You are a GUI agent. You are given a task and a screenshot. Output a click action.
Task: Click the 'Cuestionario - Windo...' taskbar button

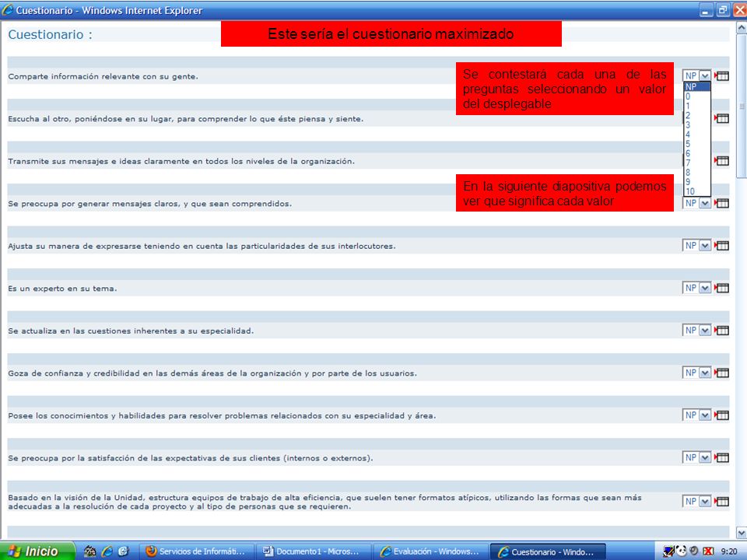(x=548, y=551)
